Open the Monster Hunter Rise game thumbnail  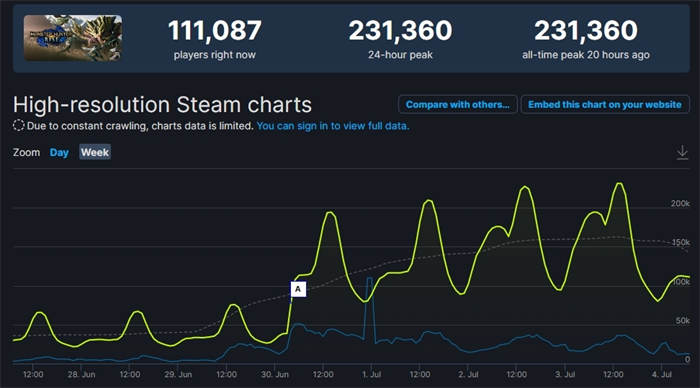(73, 38)
